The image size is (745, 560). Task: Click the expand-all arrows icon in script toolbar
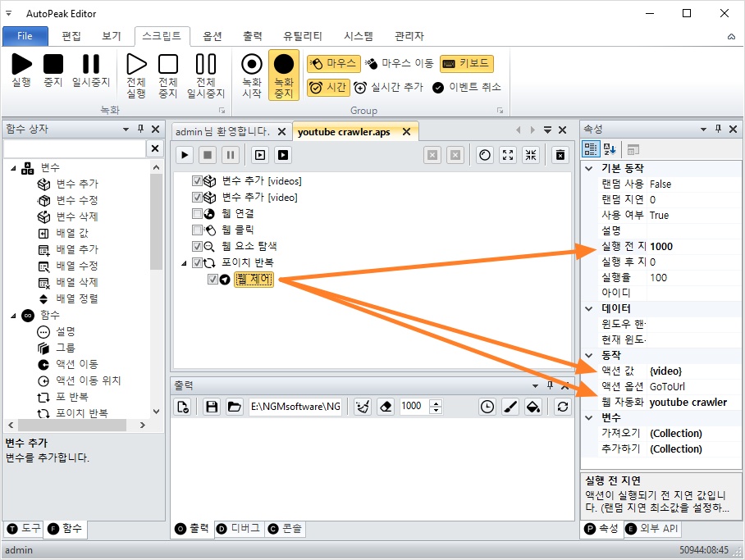(x=508, y=155)
